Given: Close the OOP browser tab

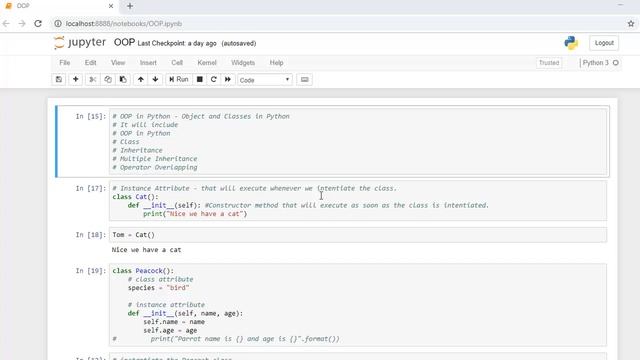Looking at the screenshot, I should point(111,6).
